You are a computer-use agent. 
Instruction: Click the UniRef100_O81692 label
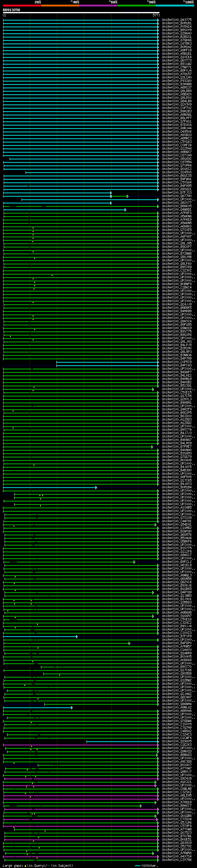point(177,159)
